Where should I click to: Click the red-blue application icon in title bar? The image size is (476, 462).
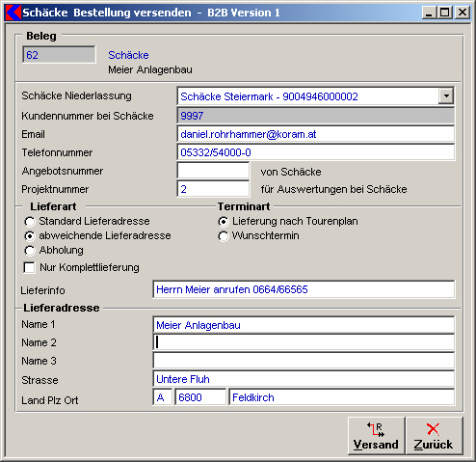(13, 13)
